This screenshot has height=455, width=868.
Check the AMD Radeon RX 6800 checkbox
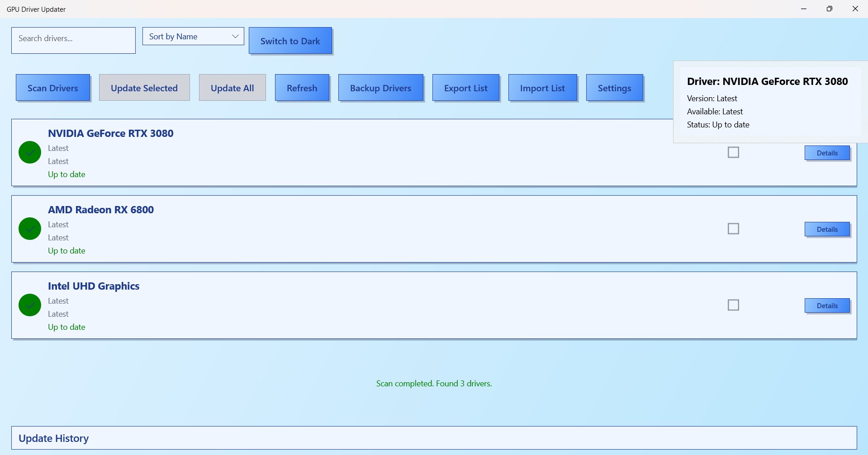point(733,229)
